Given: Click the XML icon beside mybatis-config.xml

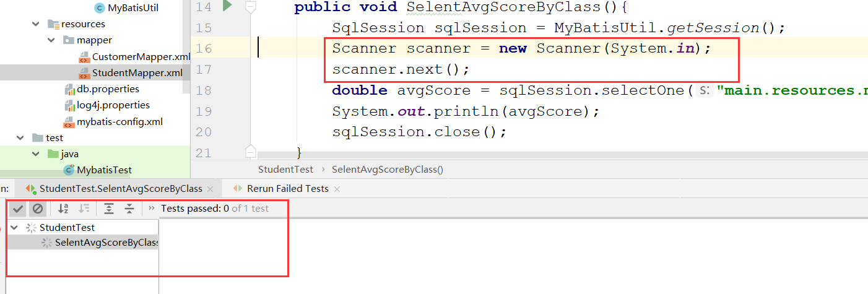Looking at the screenshot, I should pyautogui.click(x=69, y=121).
